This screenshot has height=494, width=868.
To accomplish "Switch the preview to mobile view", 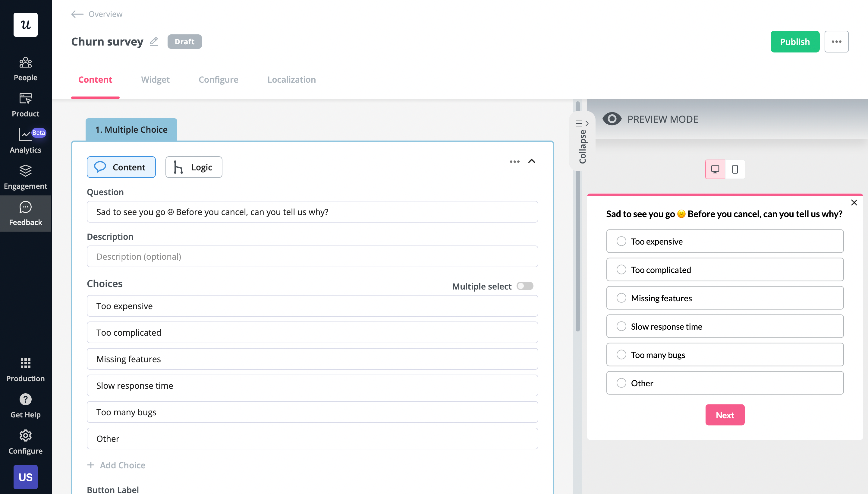I will (x=735, y=169).
